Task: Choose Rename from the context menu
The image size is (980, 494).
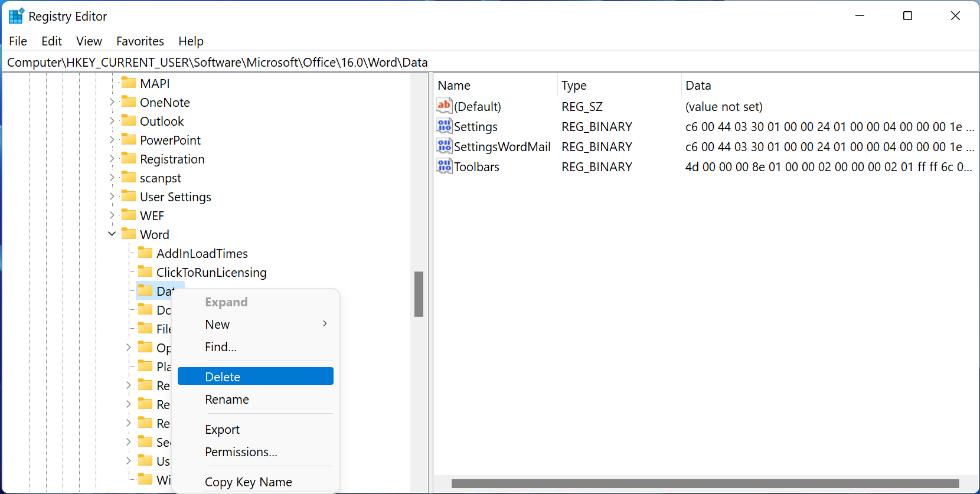Action: [x=256, y=400]
